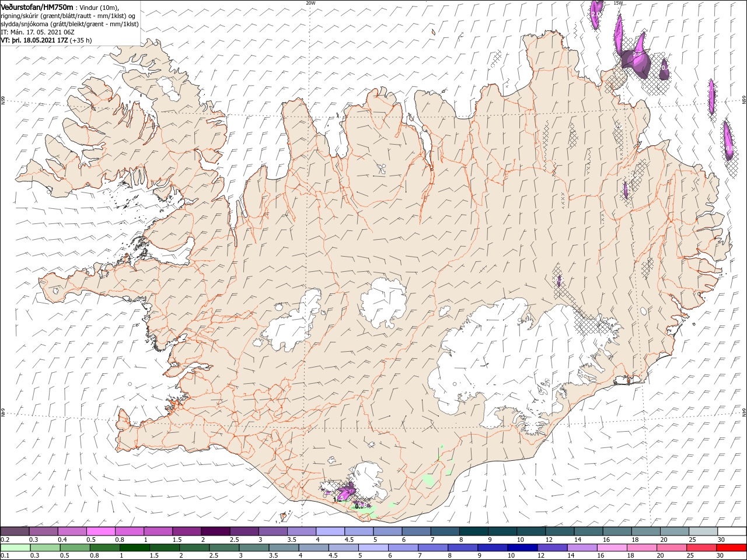Choose pale grey upper swatch starting at 25
The image size is (747, 560).
click(x=704, y=531)
